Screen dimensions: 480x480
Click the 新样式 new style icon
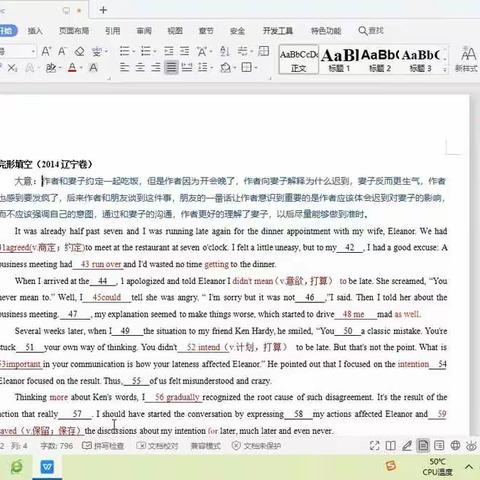[x=468, y=59]
